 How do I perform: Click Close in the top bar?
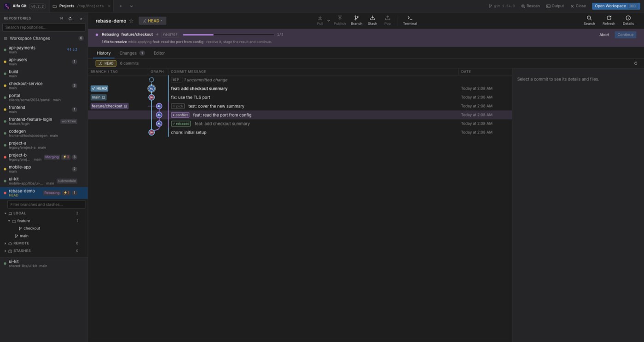pos(578,6)
